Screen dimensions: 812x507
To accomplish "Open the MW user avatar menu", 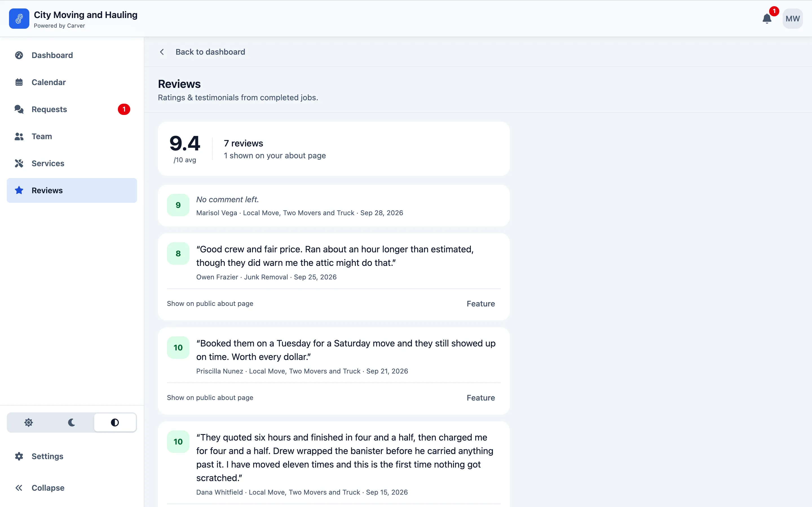I will (793, 18).
